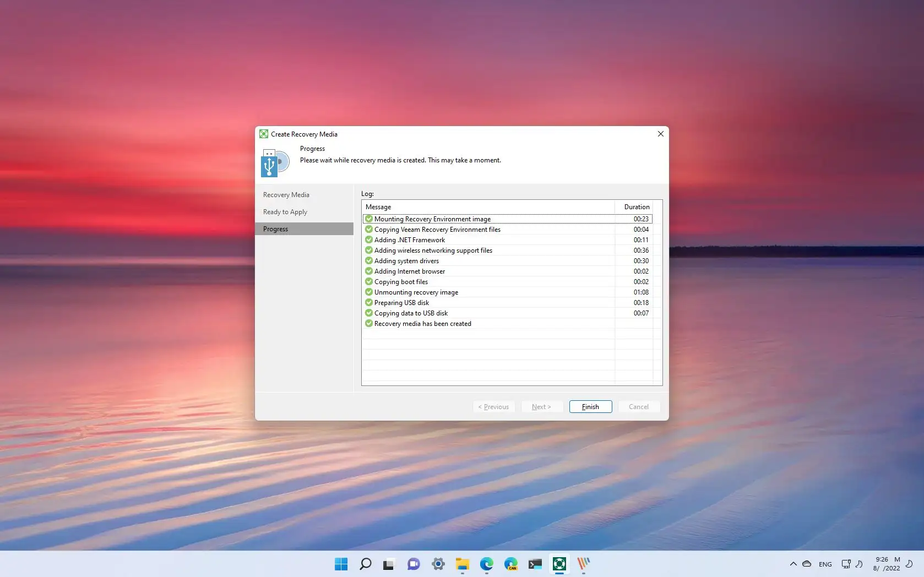Open File Explorer from the taskbar
The image size is (924, 577).
(x=462, y=564)
